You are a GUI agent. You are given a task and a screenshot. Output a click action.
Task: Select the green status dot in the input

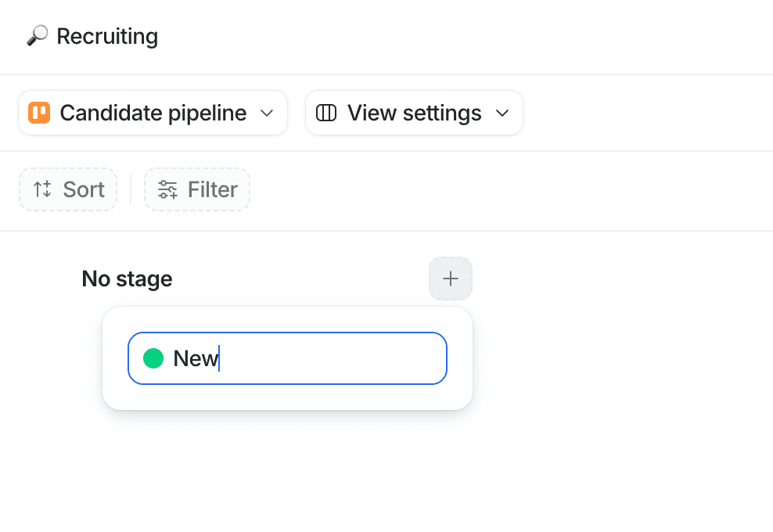click(153, 358)
